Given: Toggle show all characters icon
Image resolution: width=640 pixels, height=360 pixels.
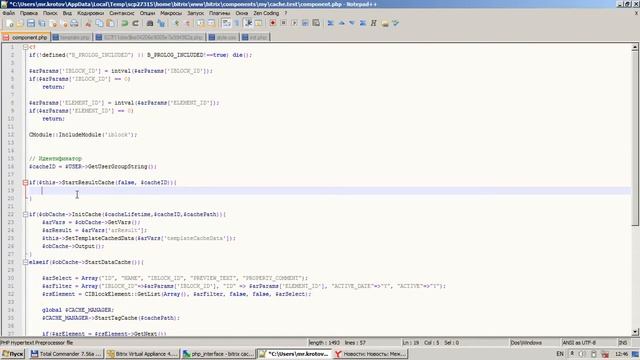Looking at the screenshot, I should (236, 24).
